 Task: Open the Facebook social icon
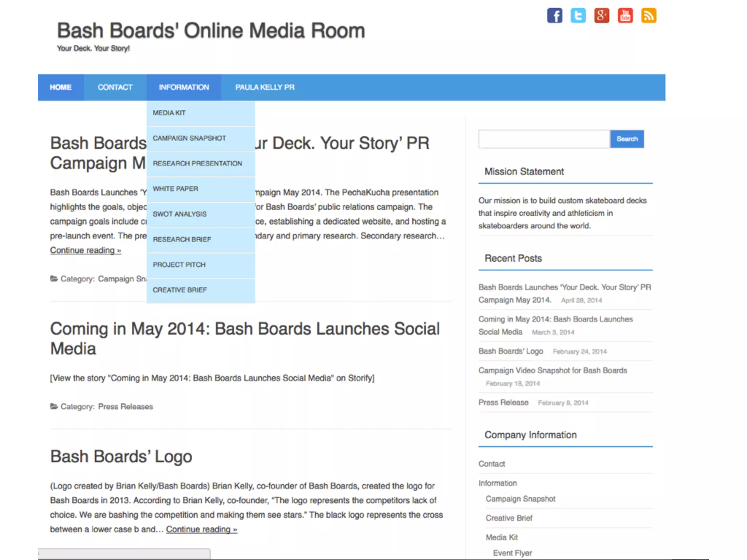coord(554,16)
